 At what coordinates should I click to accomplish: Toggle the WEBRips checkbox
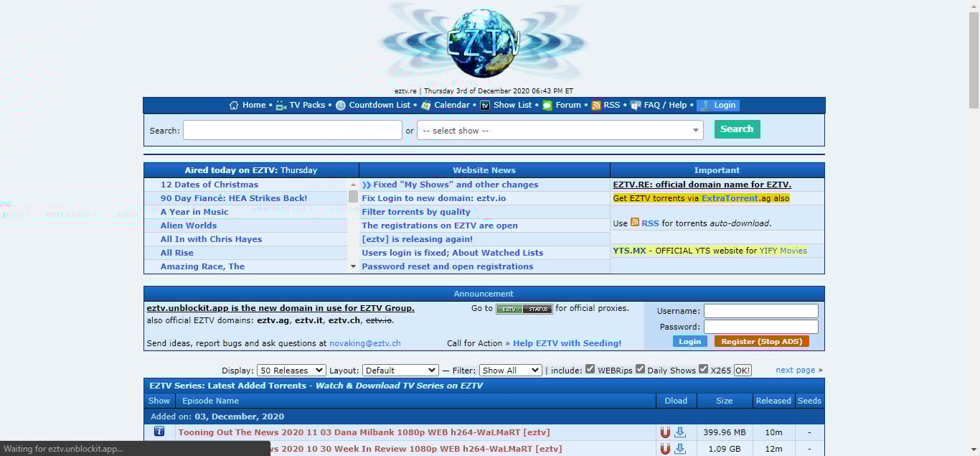590,369
